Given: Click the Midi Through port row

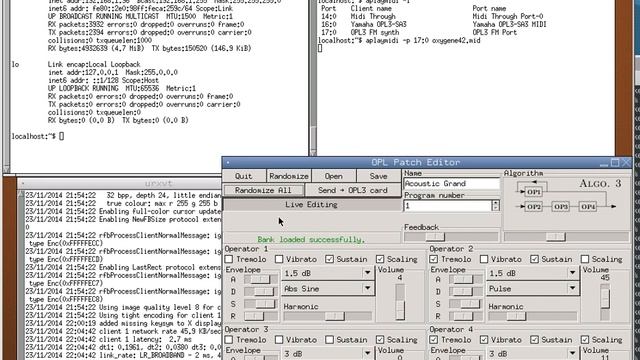Looking at the screenshot, I should click(432, 16).
